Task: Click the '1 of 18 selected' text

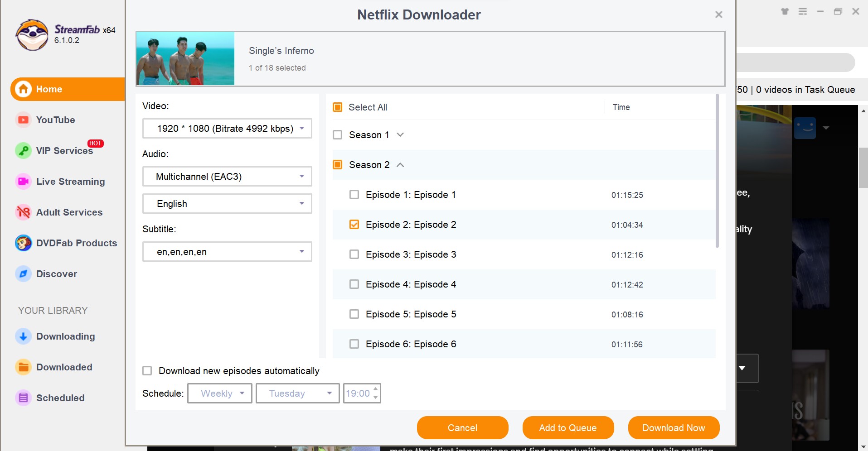Action: coord(277,68)
